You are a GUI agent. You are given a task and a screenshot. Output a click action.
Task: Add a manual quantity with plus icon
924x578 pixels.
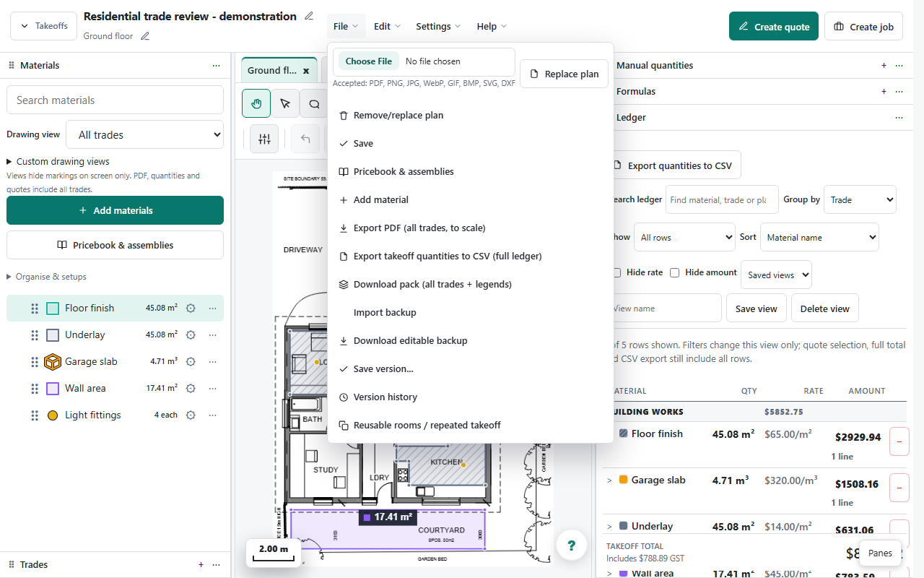[884, 65]
